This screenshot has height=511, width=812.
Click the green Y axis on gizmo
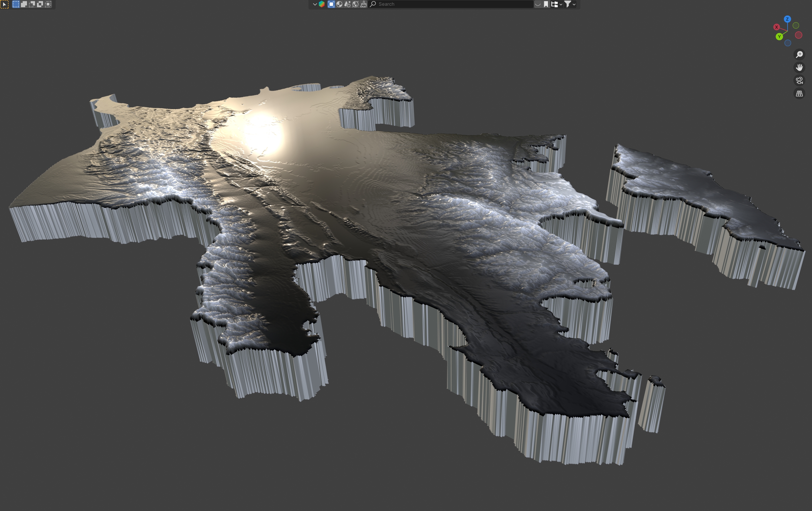(779, 36)
